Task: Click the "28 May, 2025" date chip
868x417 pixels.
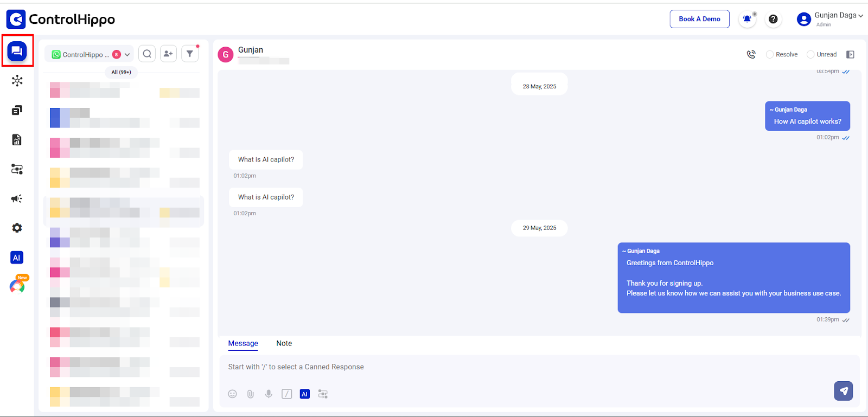Action: coord(539,86)
